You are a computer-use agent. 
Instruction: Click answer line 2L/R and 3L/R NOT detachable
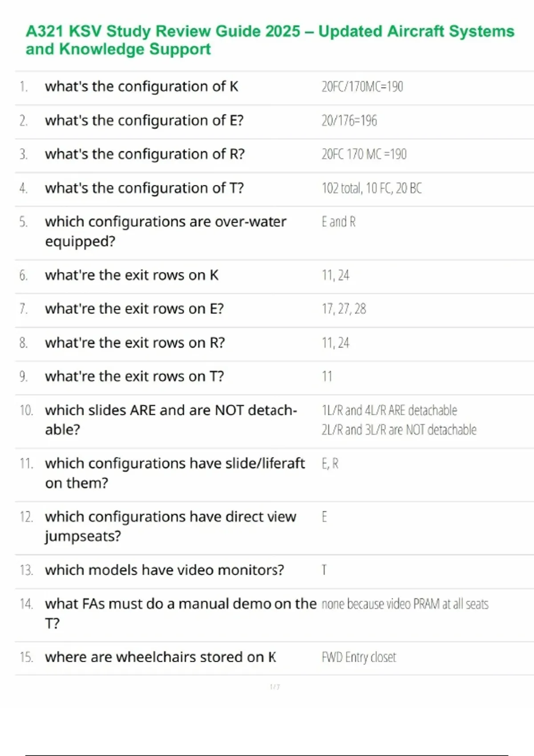pos(399,430)
